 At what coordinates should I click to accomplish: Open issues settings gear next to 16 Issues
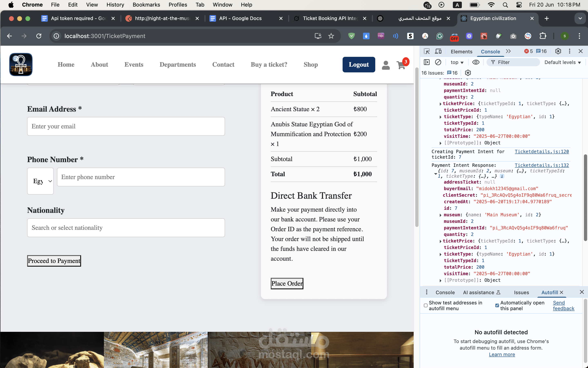click(x=468, y=73)
